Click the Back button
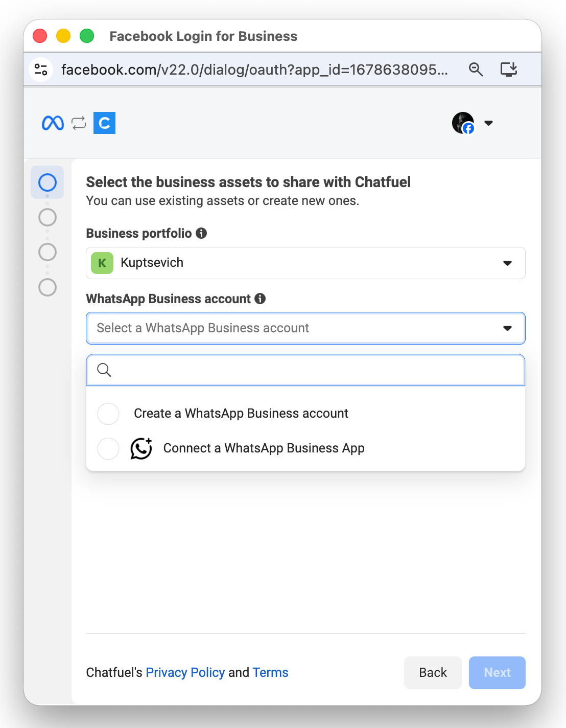This screenshot has width=566, height=728. 433,673
